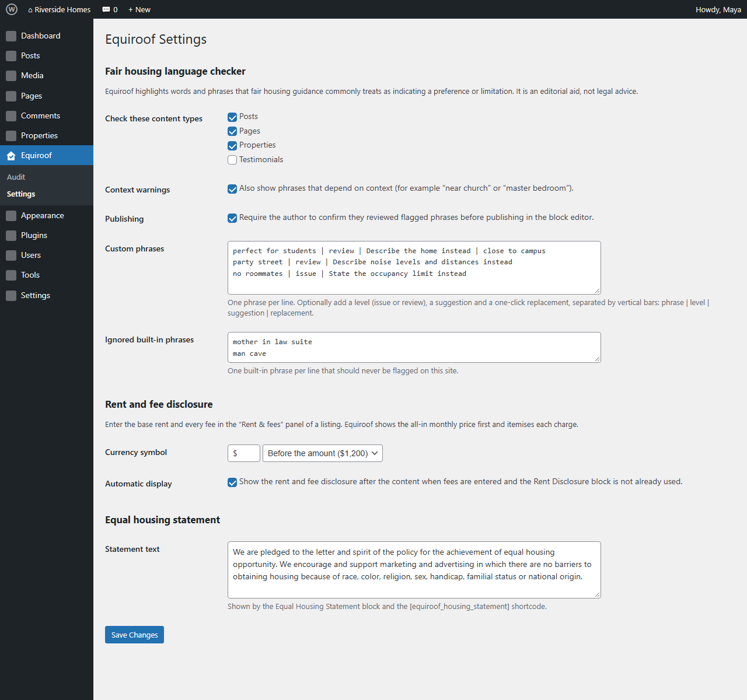The image size is (747, 700).
Task: Click the Appearance sidebar icon
Action: [x=11, y=216]
